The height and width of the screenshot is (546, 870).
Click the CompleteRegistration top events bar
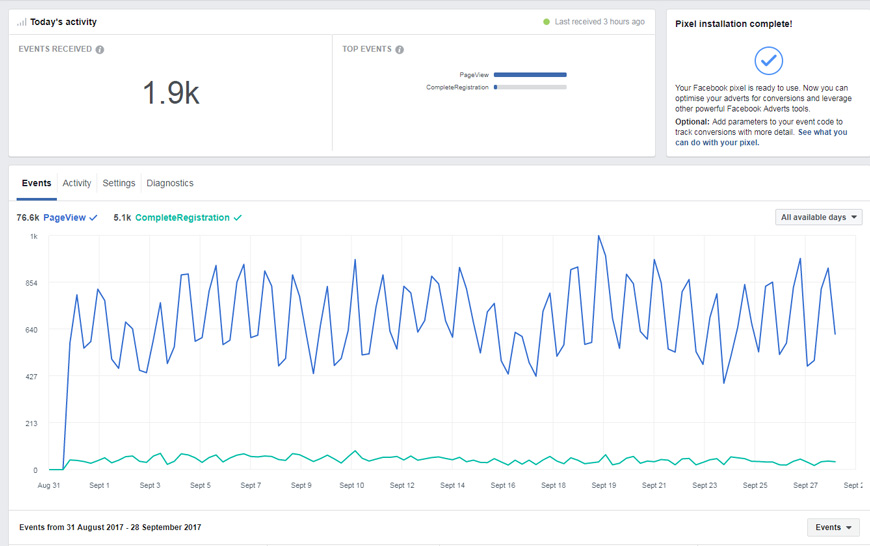pos(530,87)
